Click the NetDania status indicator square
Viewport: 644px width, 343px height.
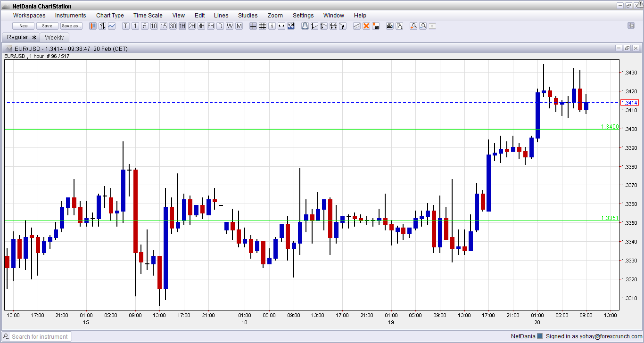(540, 336)
